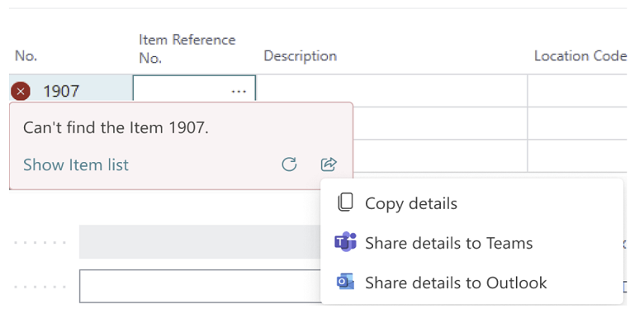
Task: Select the first row Description cell
Action: pyautogui.click(x=391, y=91)
